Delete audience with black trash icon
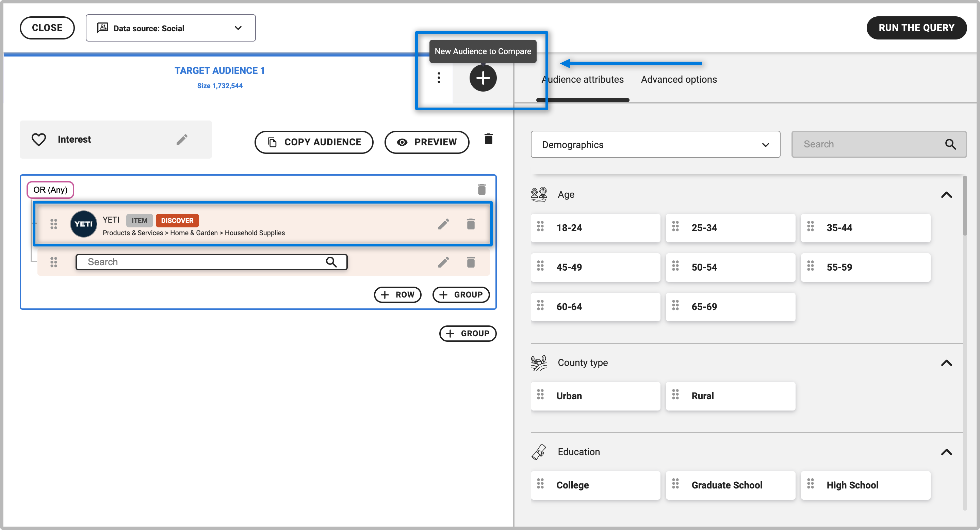This screenshot has width=980, height=530. pos(489,139)
